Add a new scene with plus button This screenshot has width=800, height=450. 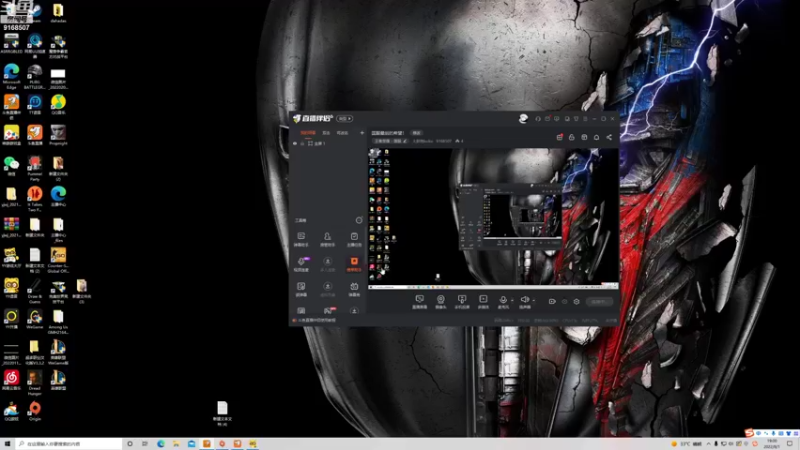(x=362, y=133)
